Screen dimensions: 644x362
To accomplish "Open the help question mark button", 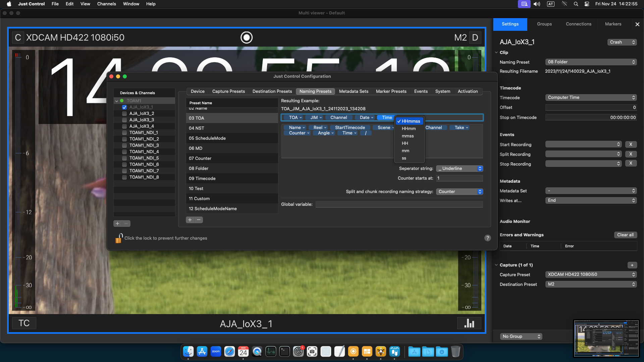I will point(488,238).
